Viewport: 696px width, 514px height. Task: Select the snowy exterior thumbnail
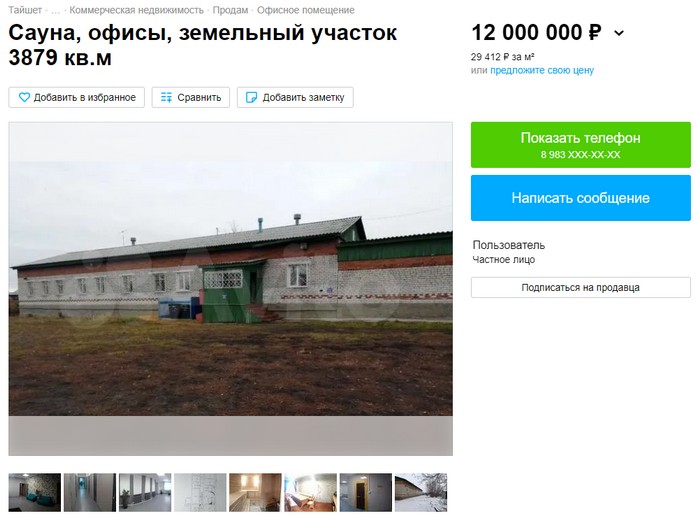pos(421,492)
